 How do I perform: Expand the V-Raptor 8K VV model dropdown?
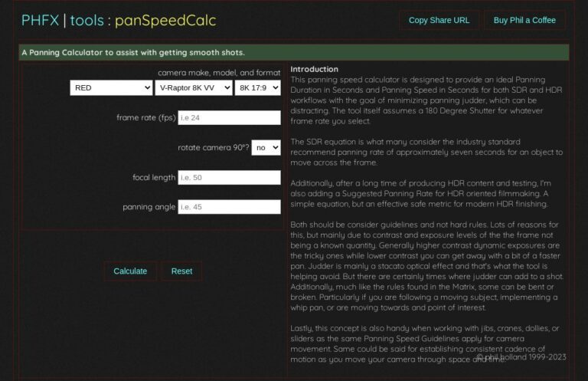[194, 88]
